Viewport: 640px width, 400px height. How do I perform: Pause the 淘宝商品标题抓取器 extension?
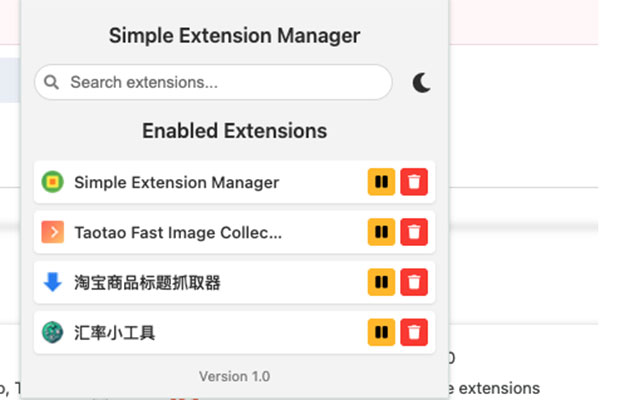pos(381,282)
